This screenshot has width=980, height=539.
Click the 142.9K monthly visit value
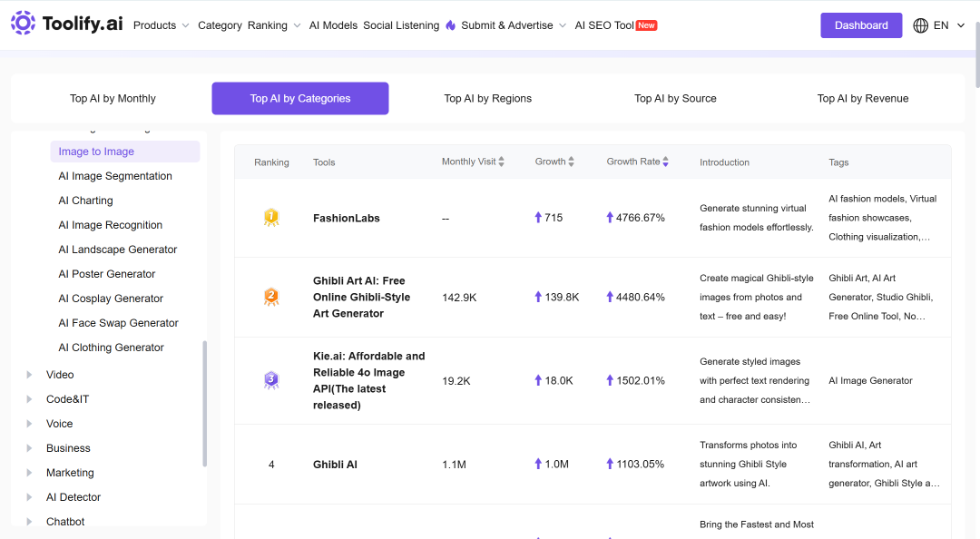pyautogui.click(x=459, y=298)
